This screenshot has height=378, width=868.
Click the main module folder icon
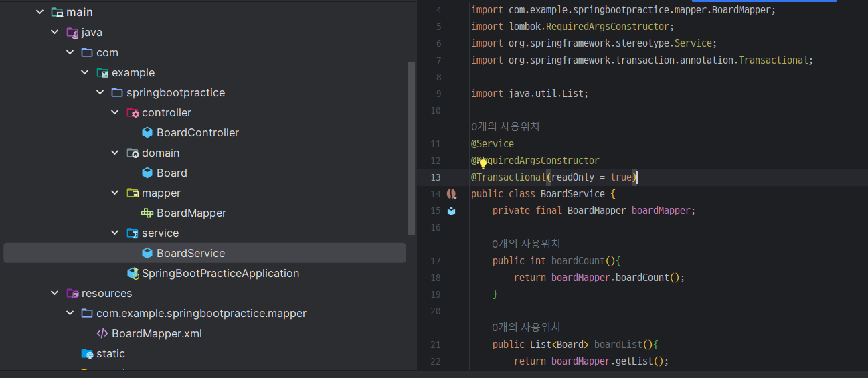coord(57,12)
